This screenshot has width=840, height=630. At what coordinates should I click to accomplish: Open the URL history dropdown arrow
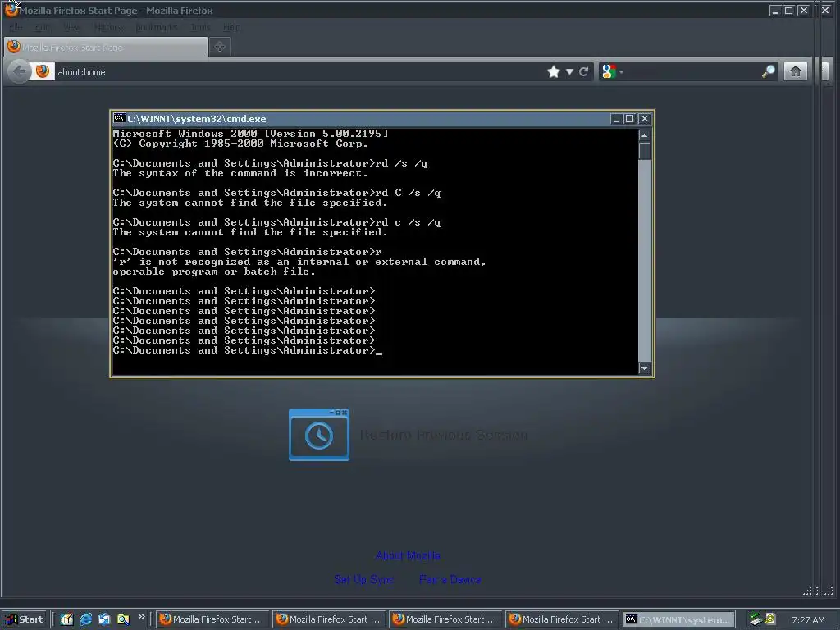(x=569, y=72)
